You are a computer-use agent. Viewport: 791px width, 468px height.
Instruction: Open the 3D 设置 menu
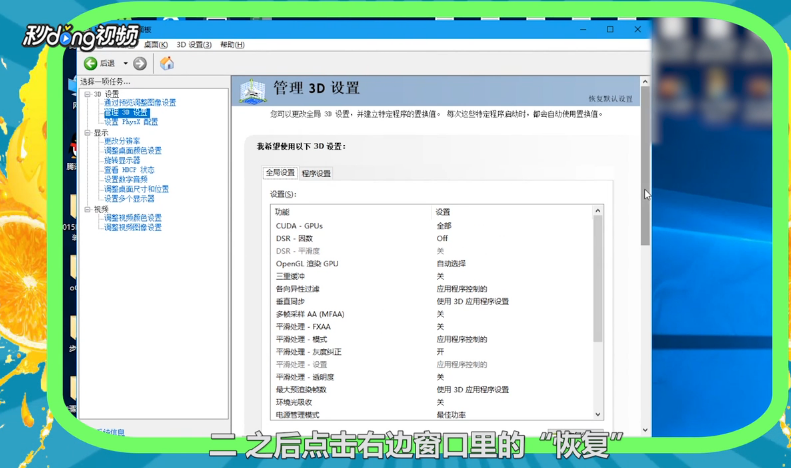point(194,45)
